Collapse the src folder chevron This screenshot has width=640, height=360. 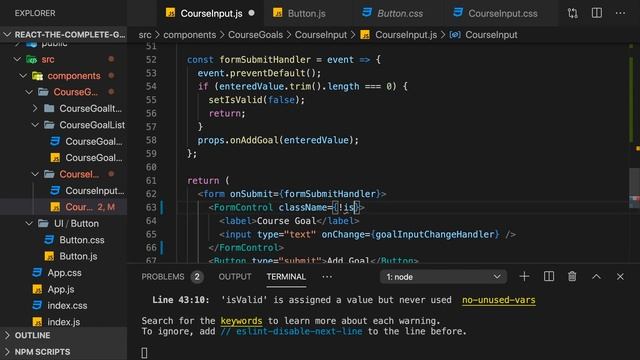17,60
